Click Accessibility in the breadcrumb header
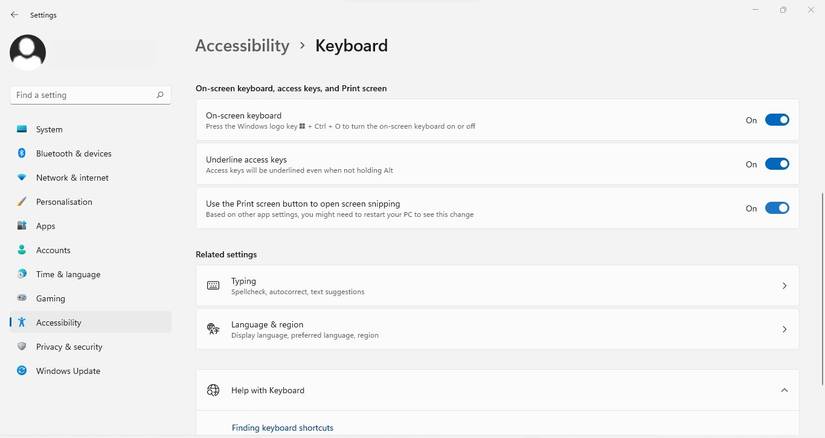Screen dimensions: 825x438 242,46
